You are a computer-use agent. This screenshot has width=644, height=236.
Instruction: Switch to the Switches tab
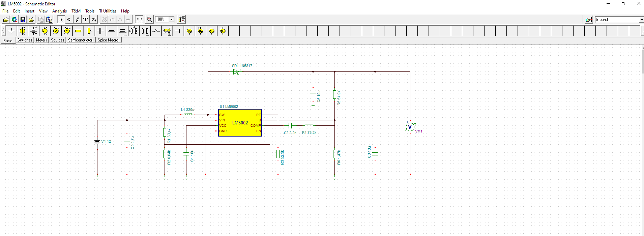[x=25, y=40]
